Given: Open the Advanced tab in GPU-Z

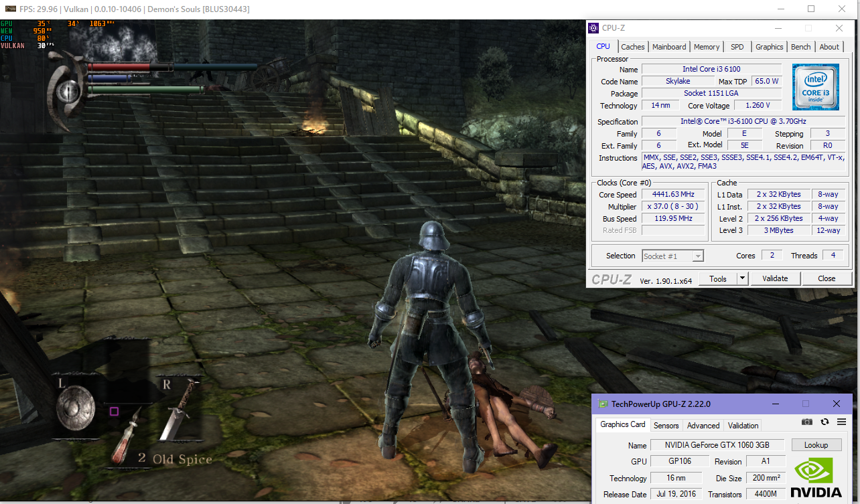Looking at the screenshot, I should [x=703, y=425].
